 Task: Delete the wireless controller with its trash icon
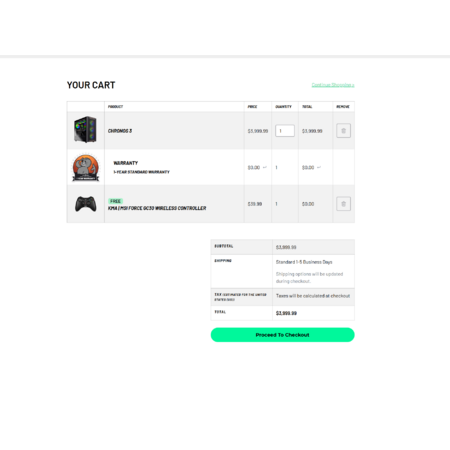(343, 204)
